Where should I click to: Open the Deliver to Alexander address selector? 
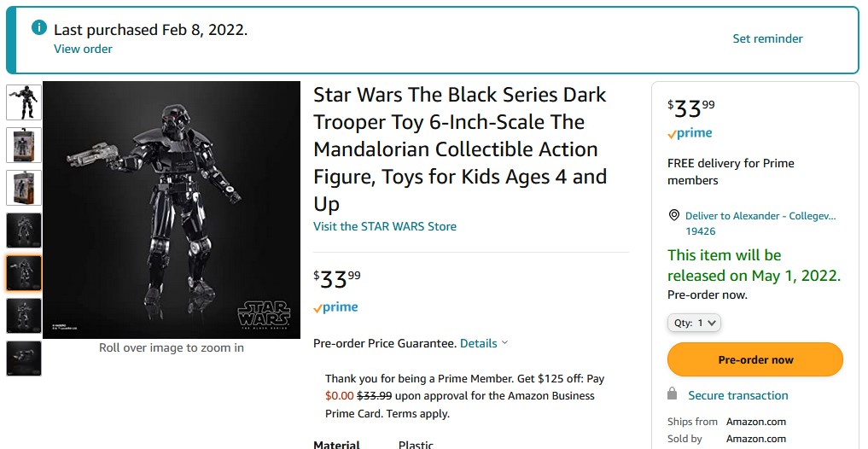tap(760, 223)
